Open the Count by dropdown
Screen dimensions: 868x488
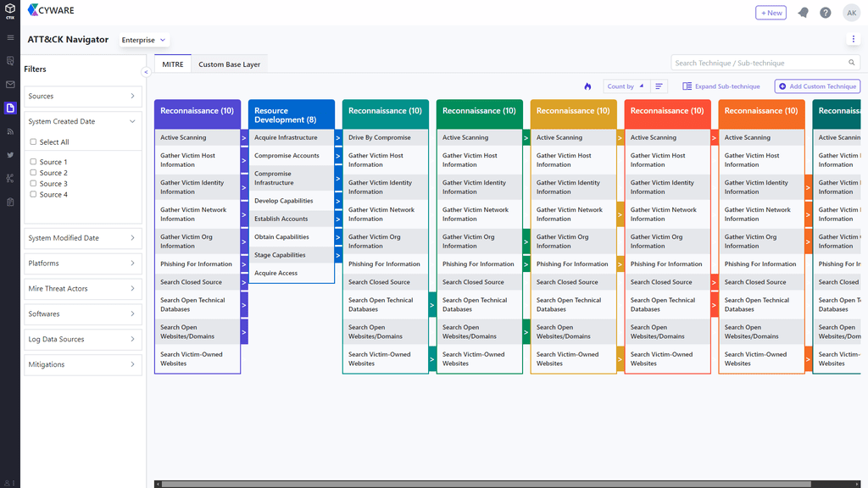click(x=626, y=86)
